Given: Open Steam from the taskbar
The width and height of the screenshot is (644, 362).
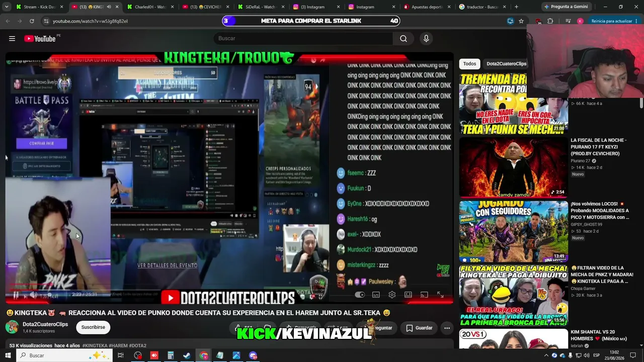Looking at the screenshot, I should pyautogui.click(x=187, y=355).
